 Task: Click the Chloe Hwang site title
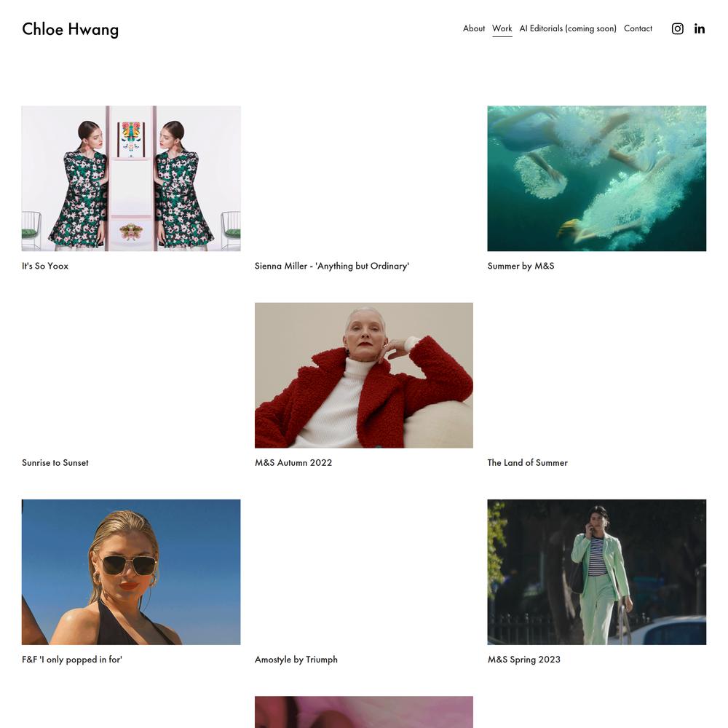pos(70,29)
